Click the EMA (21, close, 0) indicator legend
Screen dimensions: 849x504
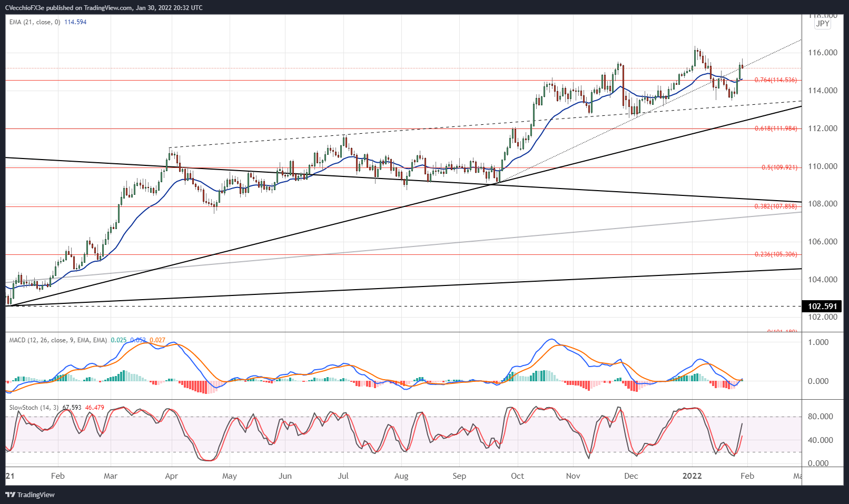(x=35, y=22)
